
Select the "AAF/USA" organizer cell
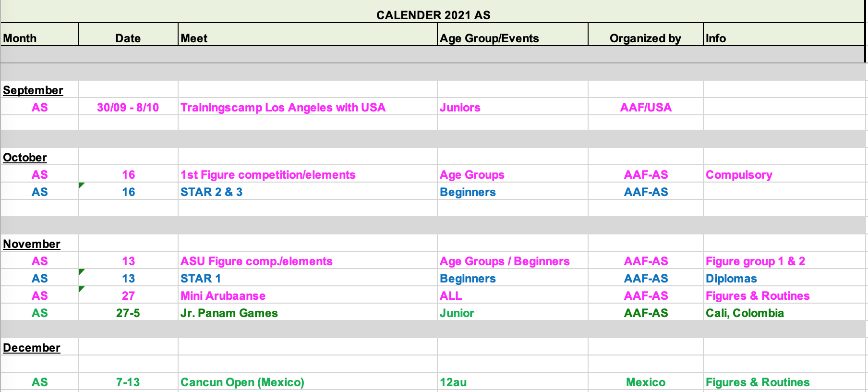(646, 108)
